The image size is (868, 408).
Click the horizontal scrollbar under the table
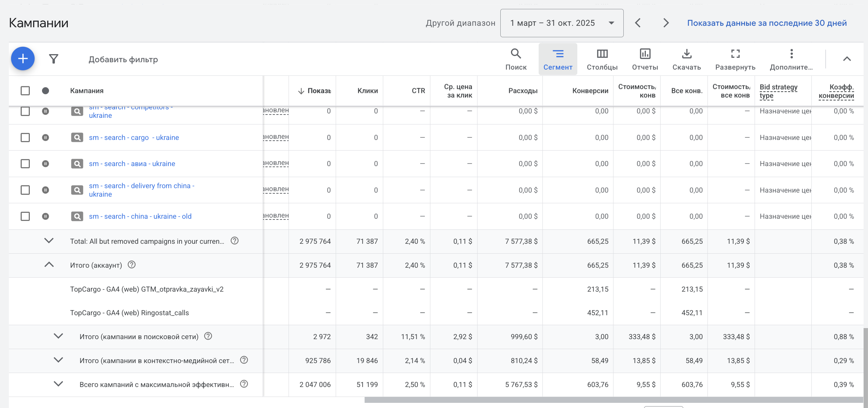(613, 400)
